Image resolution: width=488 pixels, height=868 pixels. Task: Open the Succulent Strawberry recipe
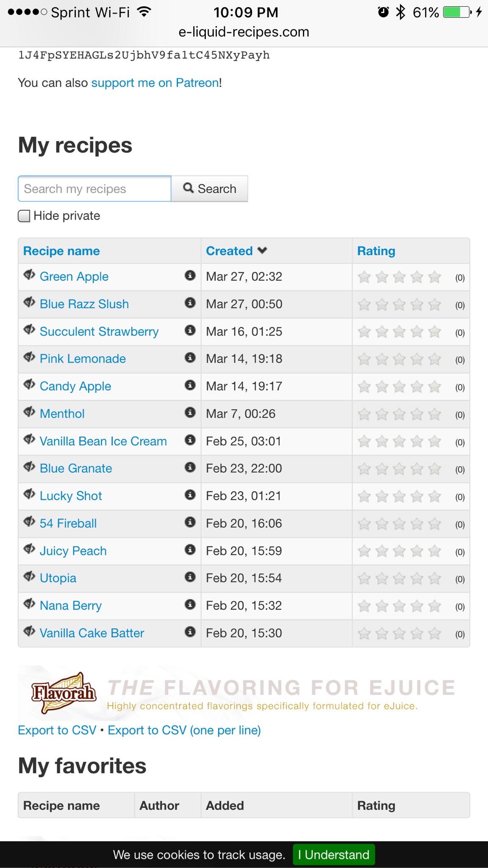(99, 331)
